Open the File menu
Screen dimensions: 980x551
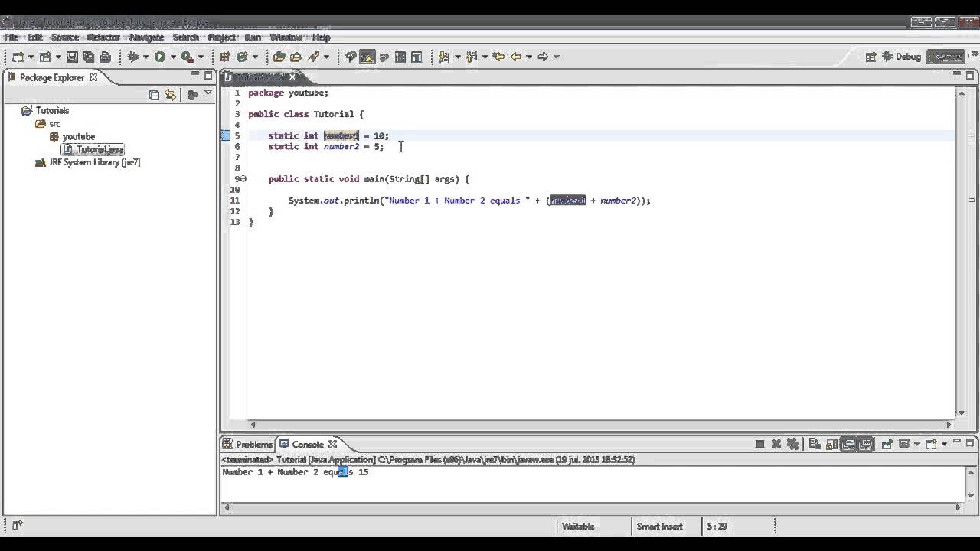(11, 37)
